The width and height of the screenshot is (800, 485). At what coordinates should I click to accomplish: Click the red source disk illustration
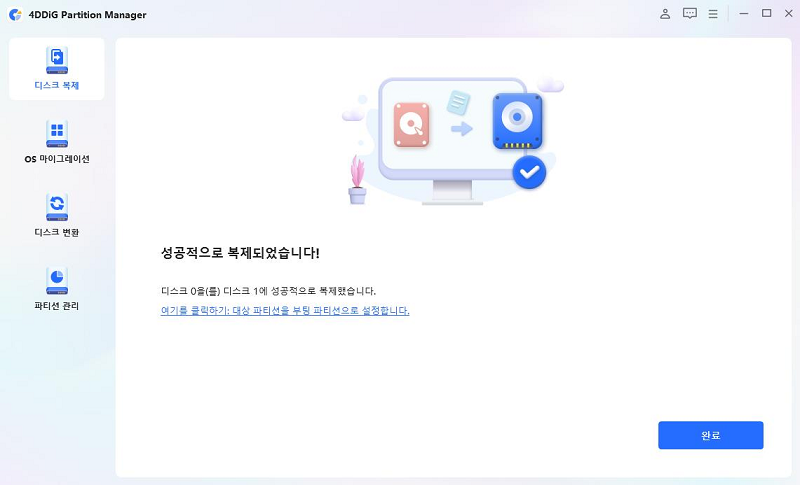tap(411, 124)
